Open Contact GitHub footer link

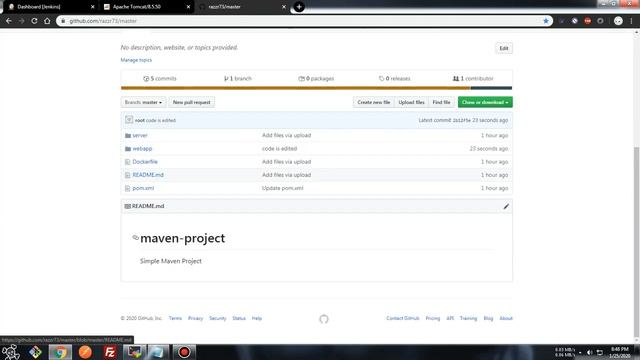point(402,318)
